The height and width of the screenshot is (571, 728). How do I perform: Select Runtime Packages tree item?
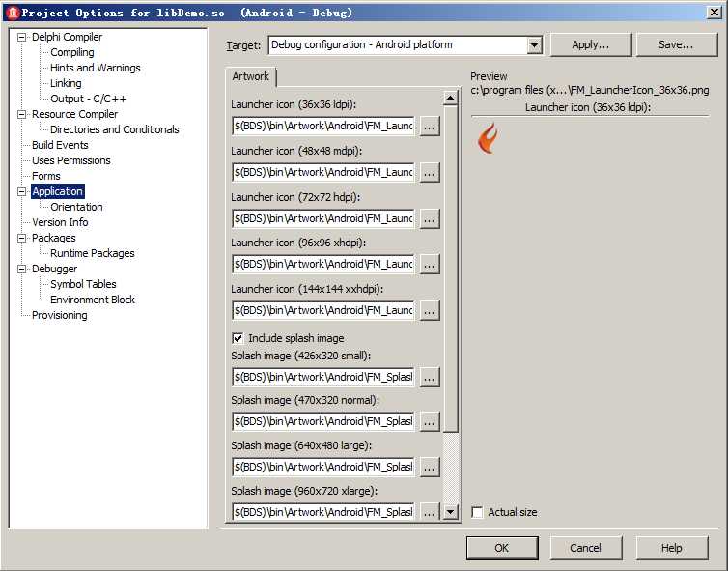(93, 253)
